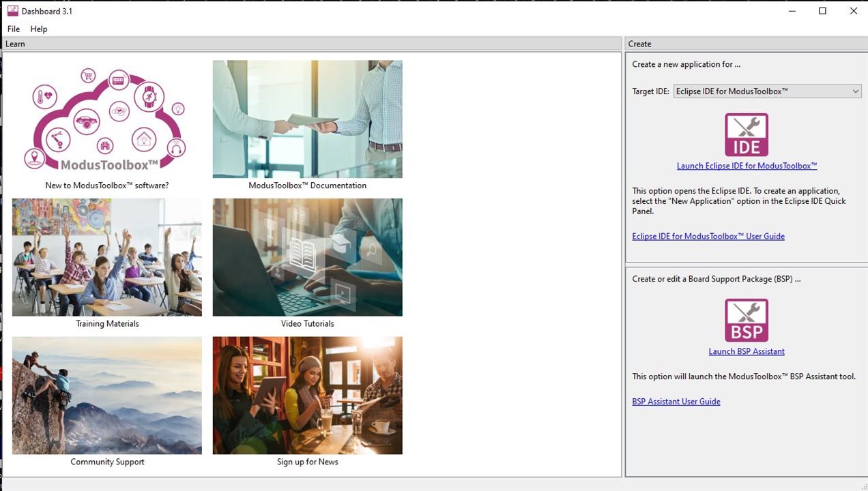
Task: Open the Sign up for News image
Action: click(308, 396)
